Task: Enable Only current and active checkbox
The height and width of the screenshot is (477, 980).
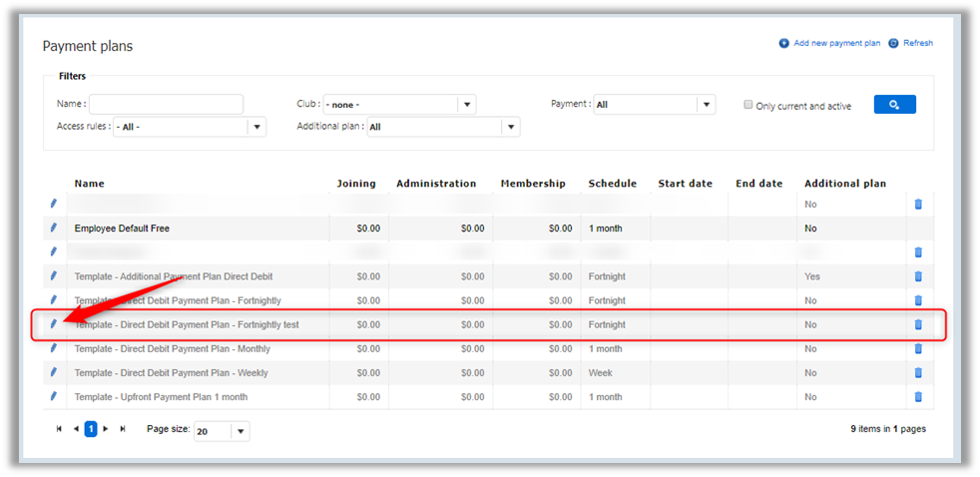Action: coord(748,105)
